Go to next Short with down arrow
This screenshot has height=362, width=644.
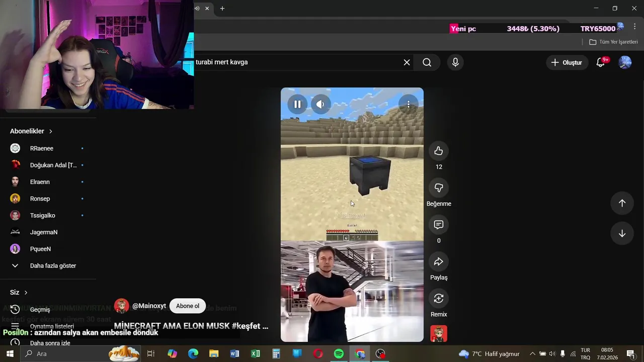[x=622, y=233]
